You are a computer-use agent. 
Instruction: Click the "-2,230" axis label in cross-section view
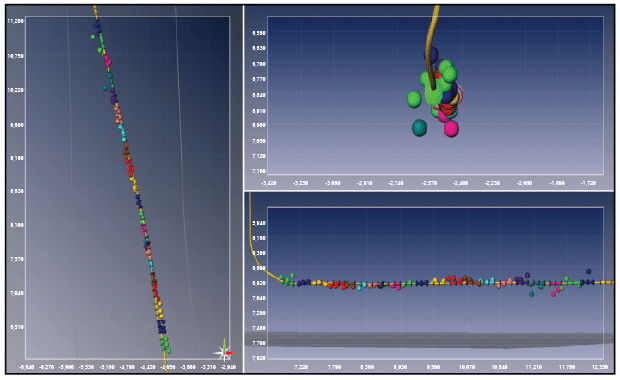tap(492, 183)
